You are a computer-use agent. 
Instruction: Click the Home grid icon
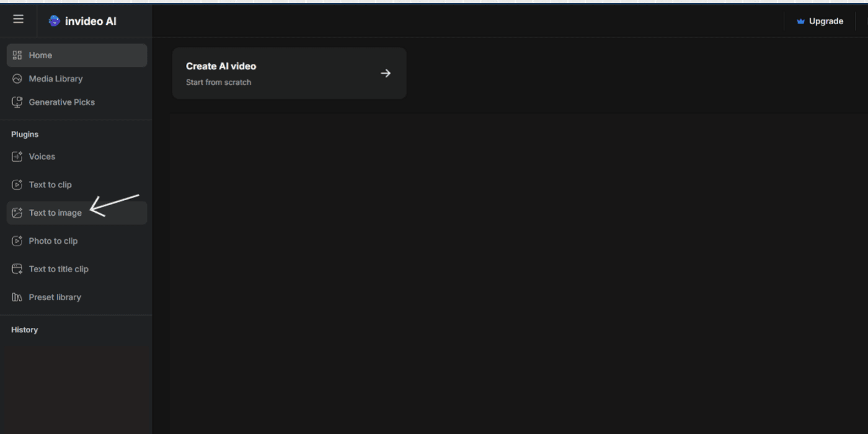pos(17,55)
